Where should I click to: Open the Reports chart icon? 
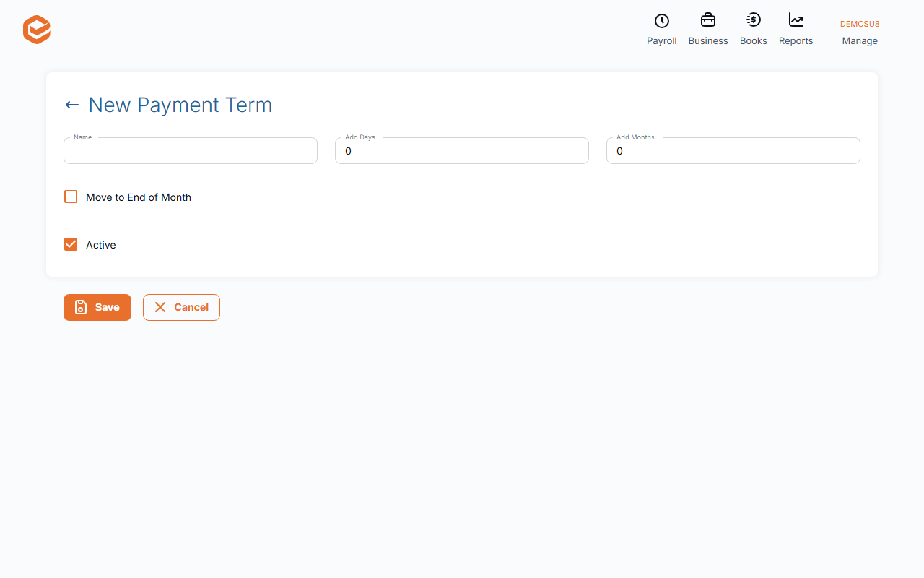pos(796,20)
